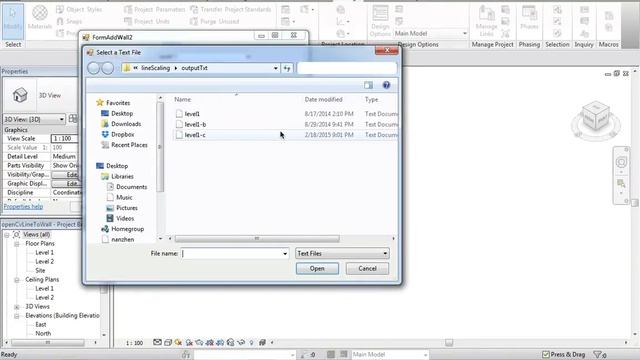Expand the Inquiry panel
This screenshot has width=640, height=360.
click(584, 44)
